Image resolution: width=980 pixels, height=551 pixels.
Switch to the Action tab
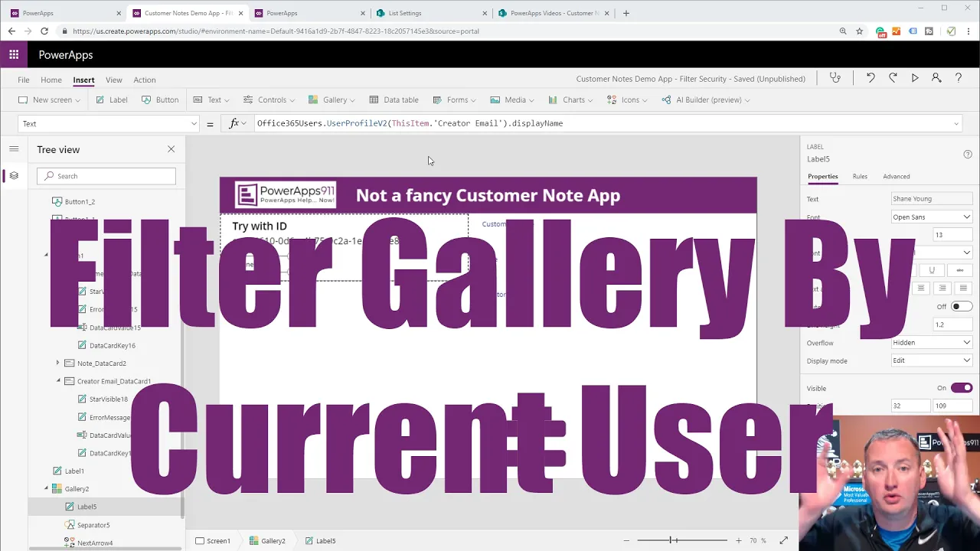point(144,80)
